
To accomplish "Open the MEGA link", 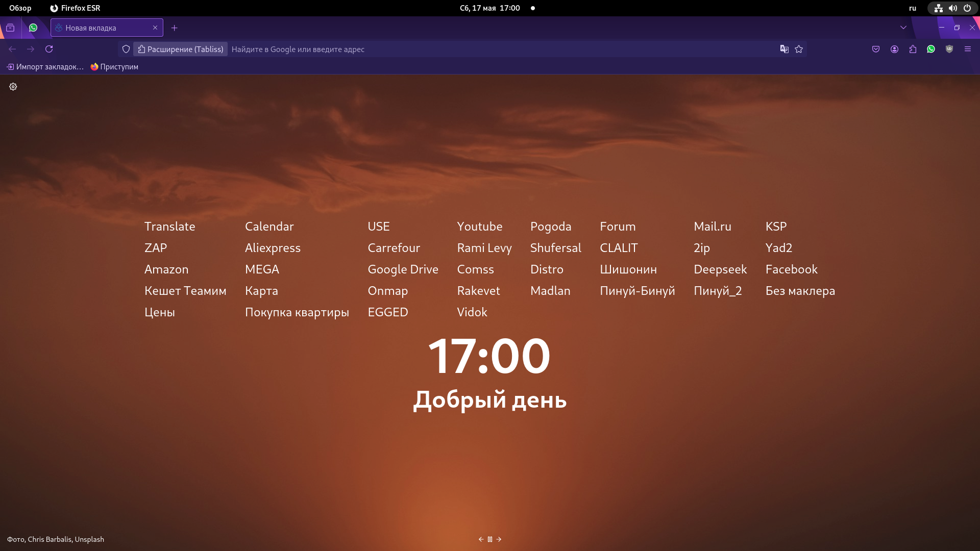I will pos(262,269).
